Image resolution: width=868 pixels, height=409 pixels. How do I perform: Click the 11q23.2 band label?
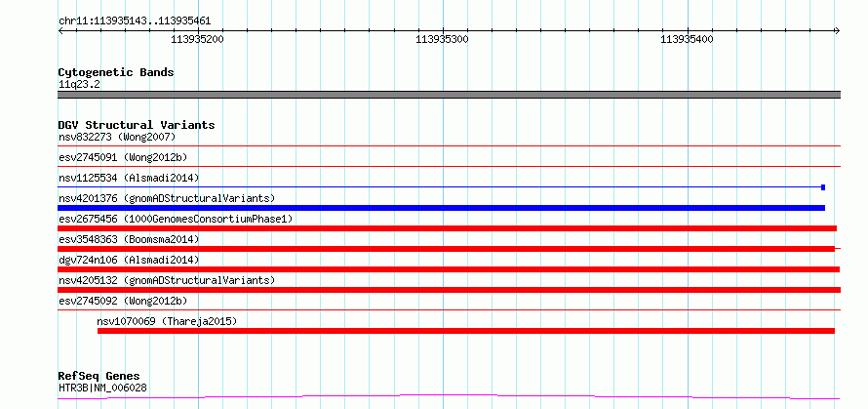80,85
